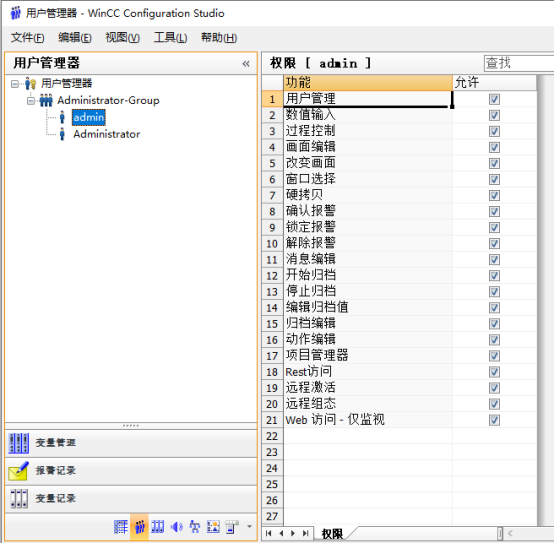Click the 消息编辑 function cell
554x543 pixels.
[x=368, y=260]
